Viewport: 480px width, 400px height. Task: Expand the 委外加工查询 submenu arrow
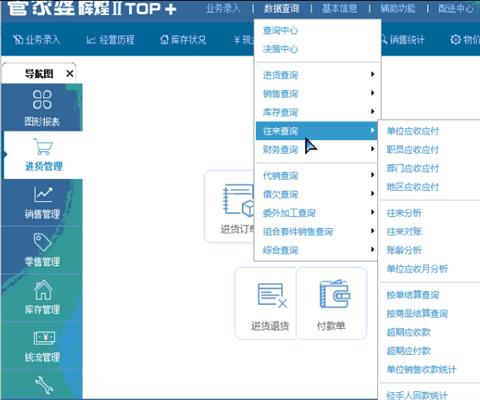click(x=373, y=212)
